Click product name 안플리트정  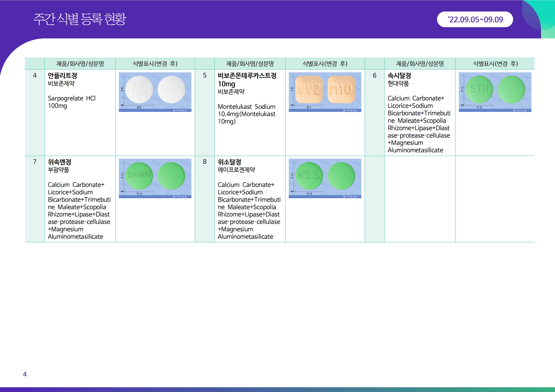(62, 76)
